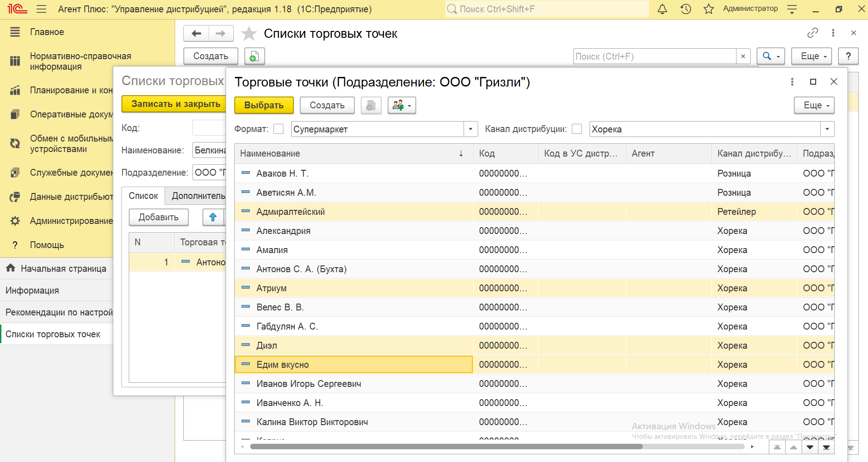The height and width of the screenshot is (462, 868).
Task: Open favorites star in title bar
Action: point(708,9)
